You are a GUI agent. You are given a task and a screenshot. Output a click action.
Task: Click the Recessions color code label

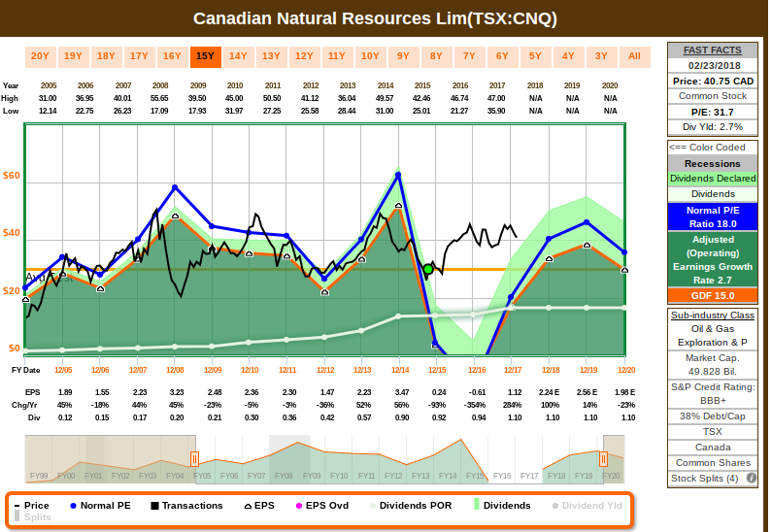(713, 163)
